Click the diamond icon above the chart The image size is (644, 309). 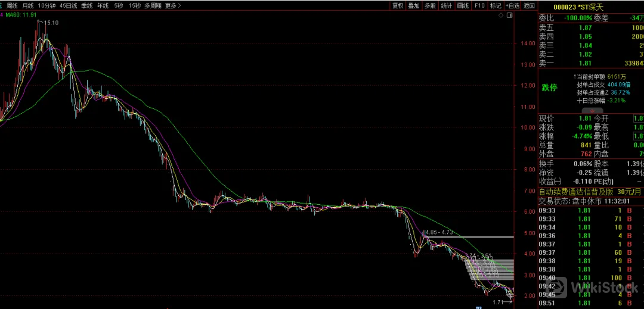(x=501, y=15)
